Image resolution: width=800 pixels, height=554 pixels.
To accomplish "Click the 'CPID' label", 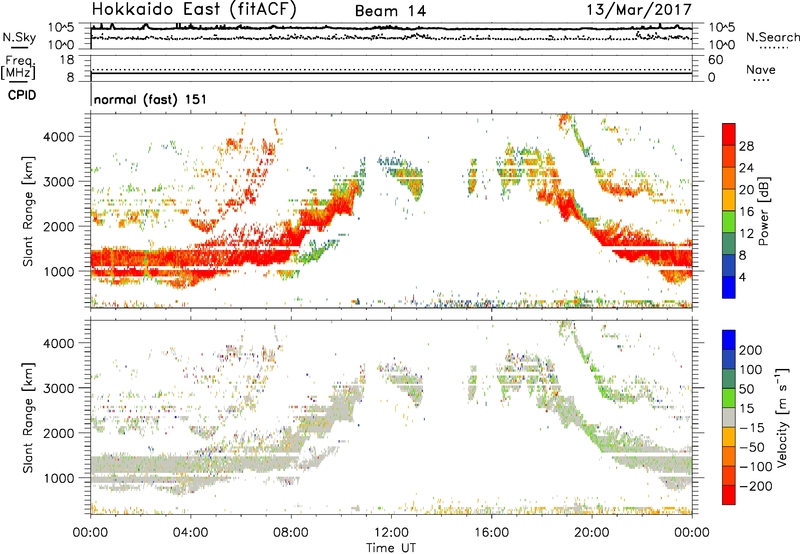I will tap(22, 95).
